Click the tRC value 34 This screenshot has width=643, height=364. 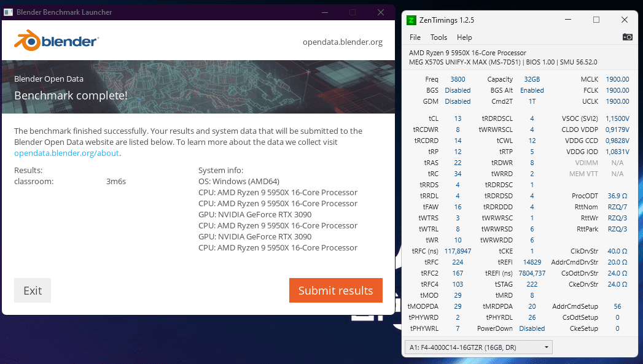click(x=458, y=174)
